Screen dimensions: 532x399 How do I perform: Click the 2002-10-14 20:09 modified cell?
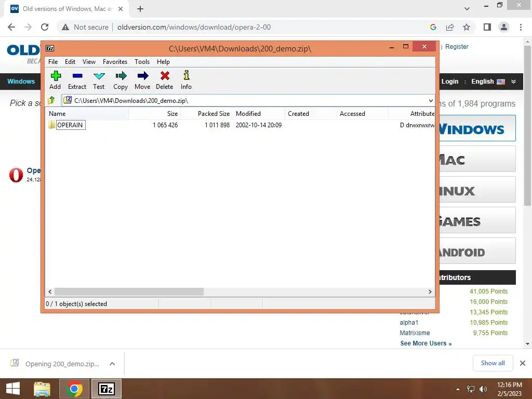coord(259,125)
